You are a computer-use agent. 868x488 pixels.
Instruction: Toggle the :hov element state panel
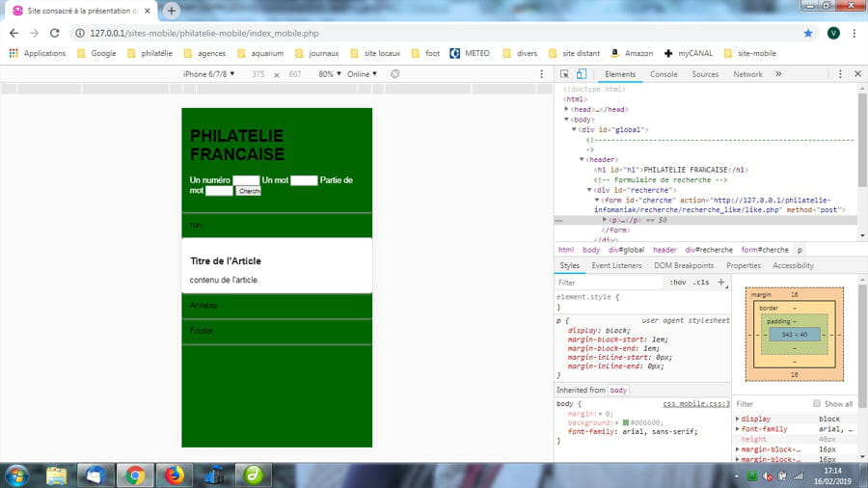click(677, 283)
